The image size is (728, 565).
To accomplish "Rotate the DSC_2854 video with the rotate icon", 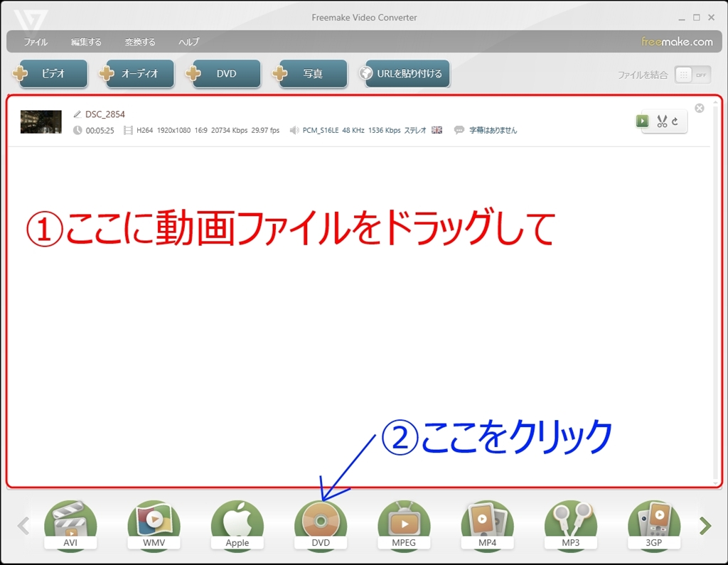I will tap(675, 121).
